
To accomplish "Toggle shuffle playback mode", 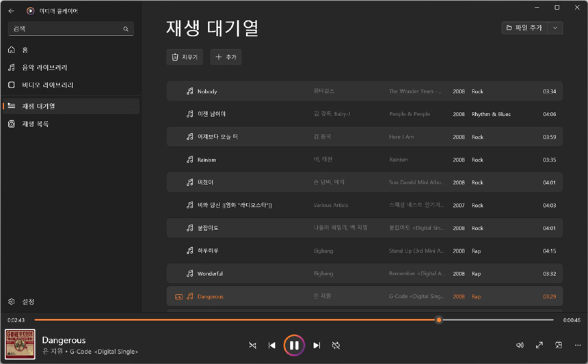I will point(252,346).
